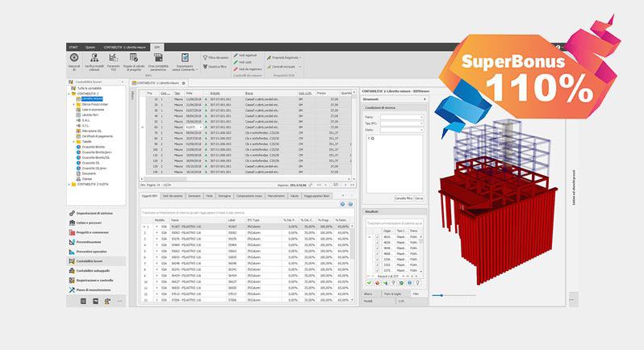
Task: Open date dropdown in row 60
Action: [x=201, y=127]
